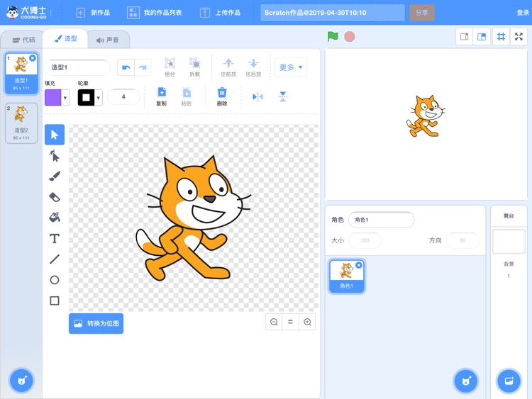Click the Share (分享) button

point(422,13)
